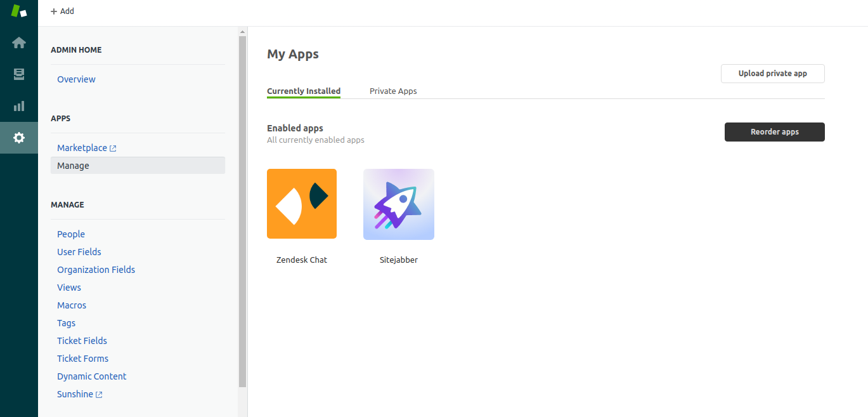
Task: Open the Sitejabber rocket app icon
Action: coord(399,204)
